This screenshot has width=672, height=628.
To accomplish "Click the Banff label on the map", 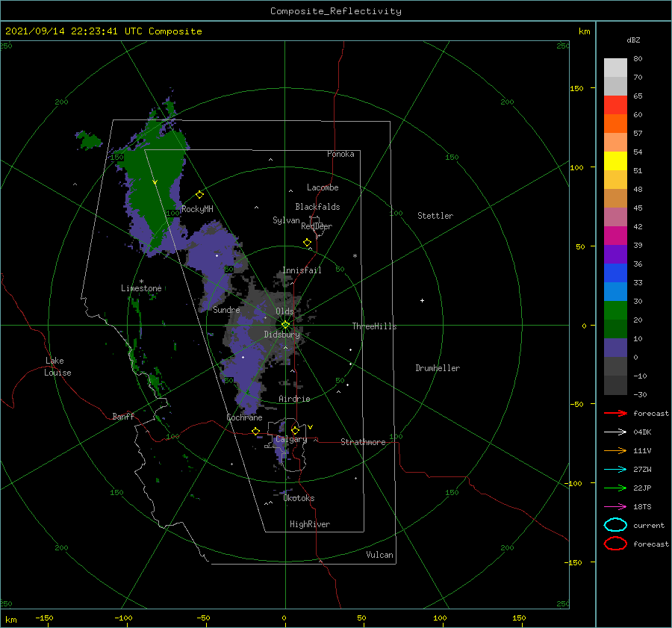I will click(x=123, y=416).
